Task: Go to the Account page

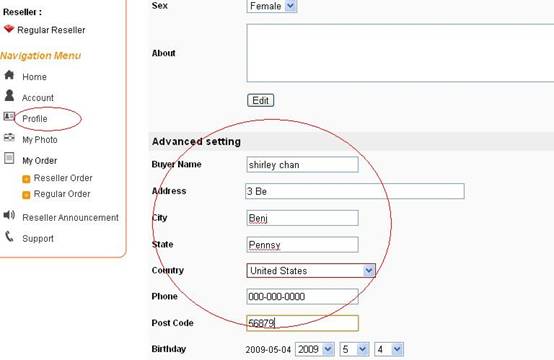Action: 38,98
